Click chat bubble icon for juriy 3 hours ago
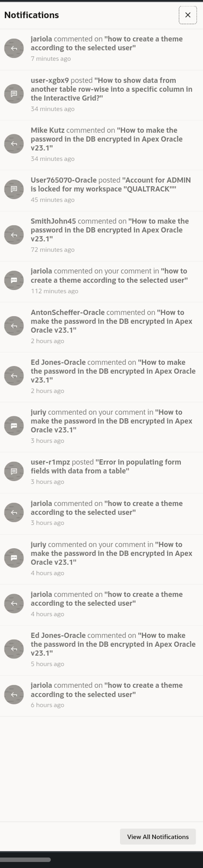 click(14, 426)
